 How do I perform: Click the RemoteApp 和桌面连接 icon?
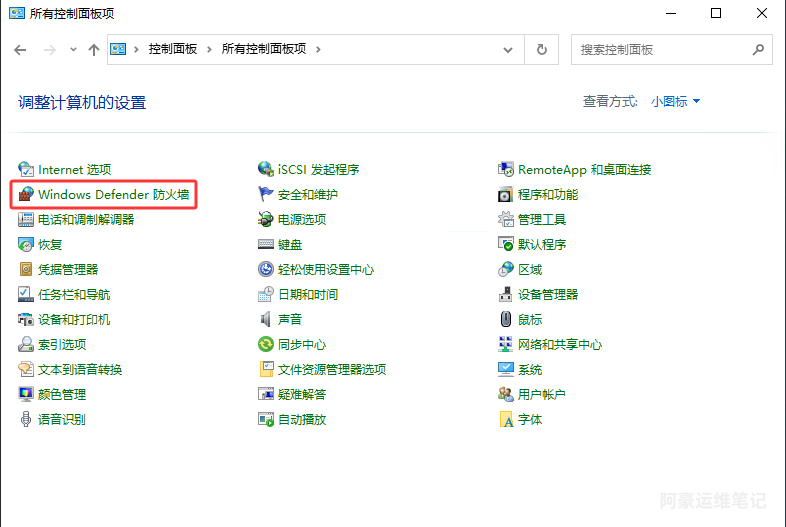(x=506, y=169)
